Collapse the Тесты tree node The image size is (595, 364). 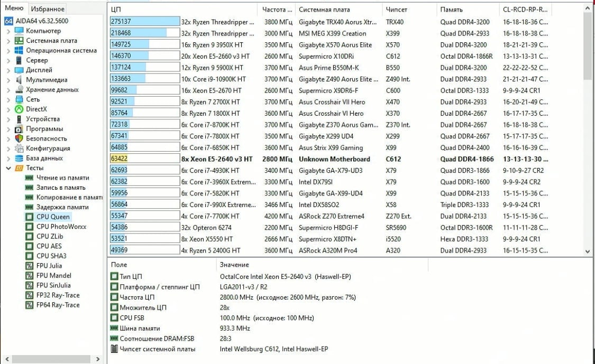8,168
